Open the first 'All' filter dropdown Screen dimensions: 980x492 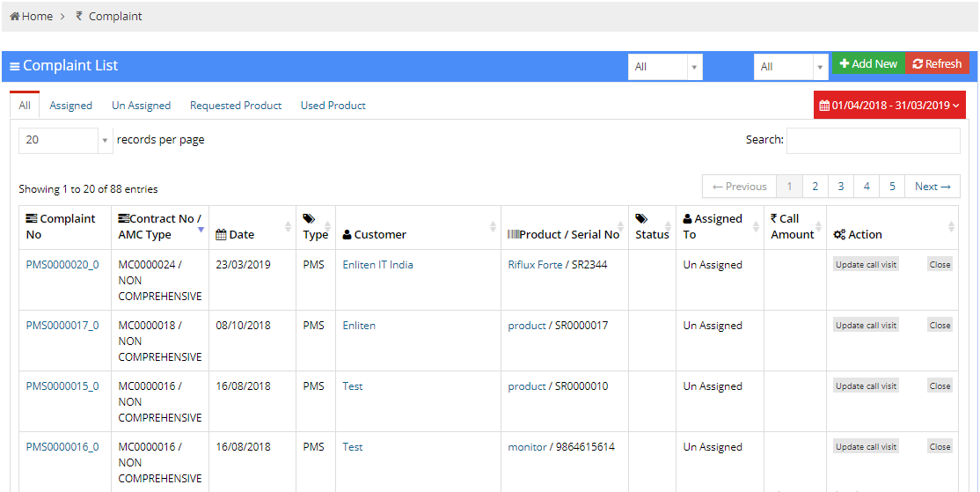(x=664, y=67)
